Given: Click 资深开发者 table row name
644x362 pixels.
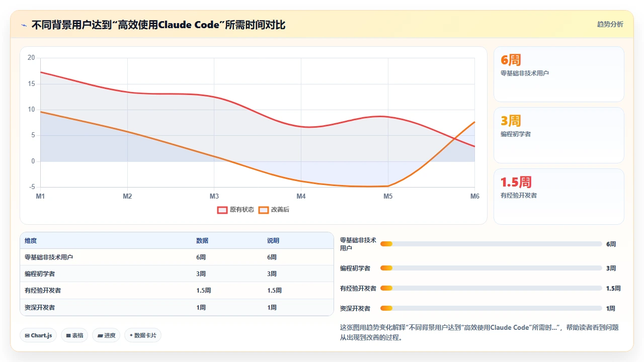Looking at the screenshot, I should coord(40,307).
